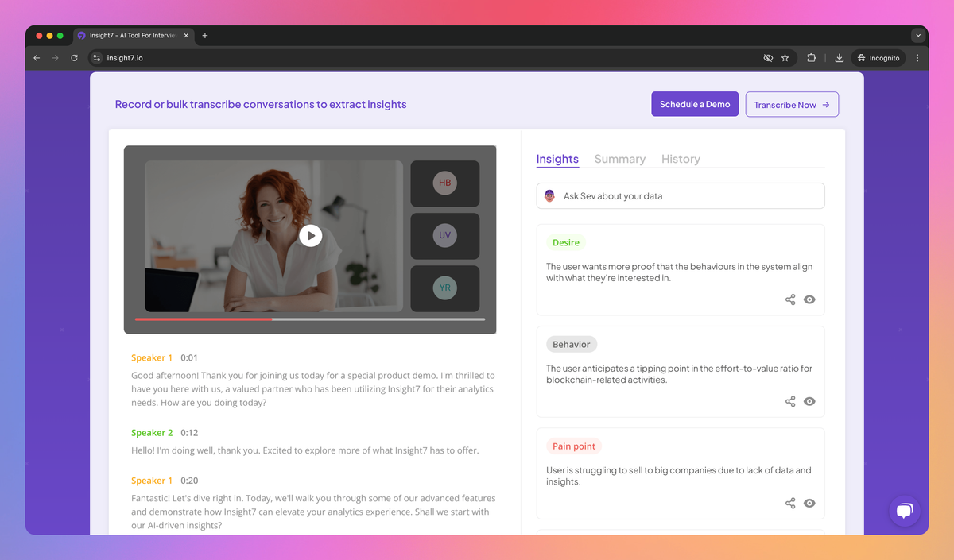
Task: Switch to the History tab
Action: [x=681, y=159]
